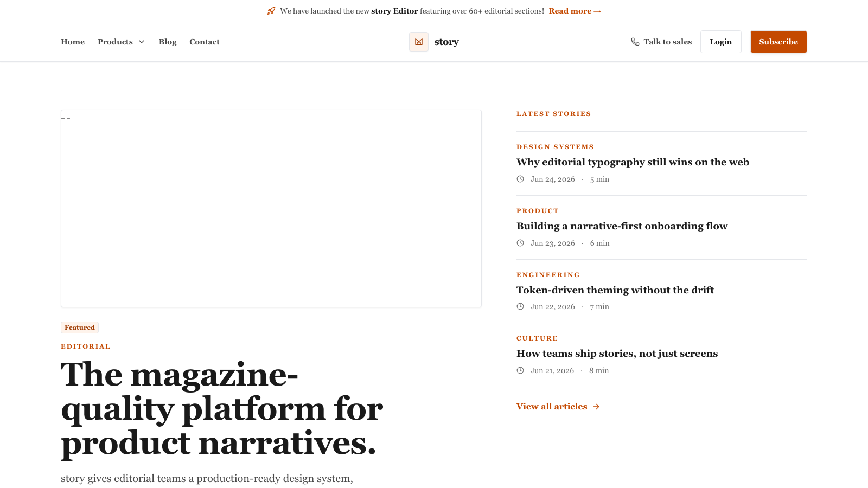Expand the Products dropdown chevron
868x488 pixels.
(x=142, y=42)
